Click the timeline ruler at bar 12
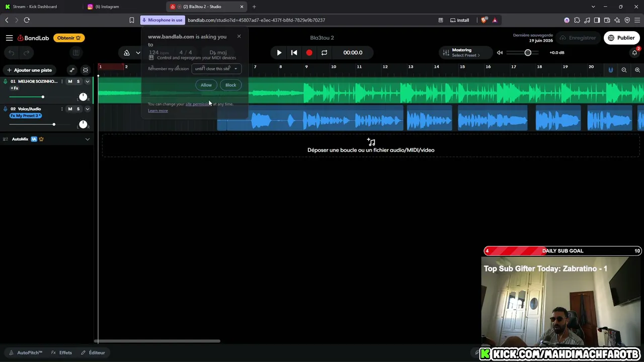This screenshot has height=362, width=644. point(385,67)
